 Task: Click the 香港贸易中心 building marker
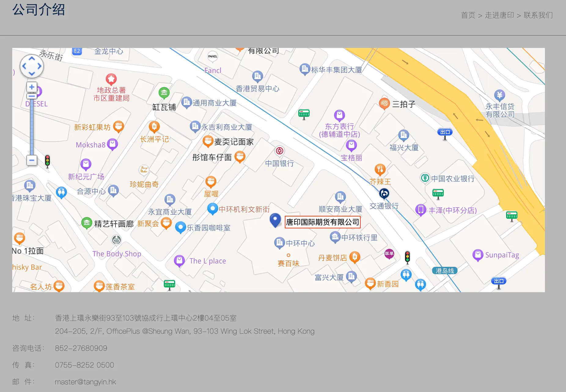tap(258, 76)
